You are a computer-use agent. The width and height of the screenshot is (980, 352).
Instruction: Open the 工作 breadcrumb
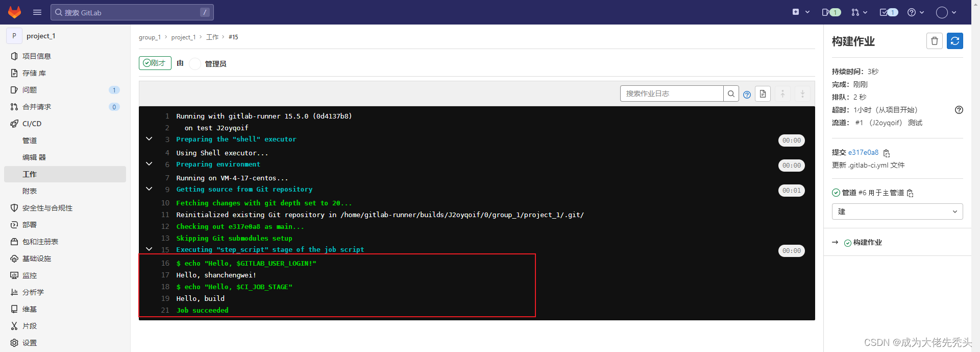212,37
